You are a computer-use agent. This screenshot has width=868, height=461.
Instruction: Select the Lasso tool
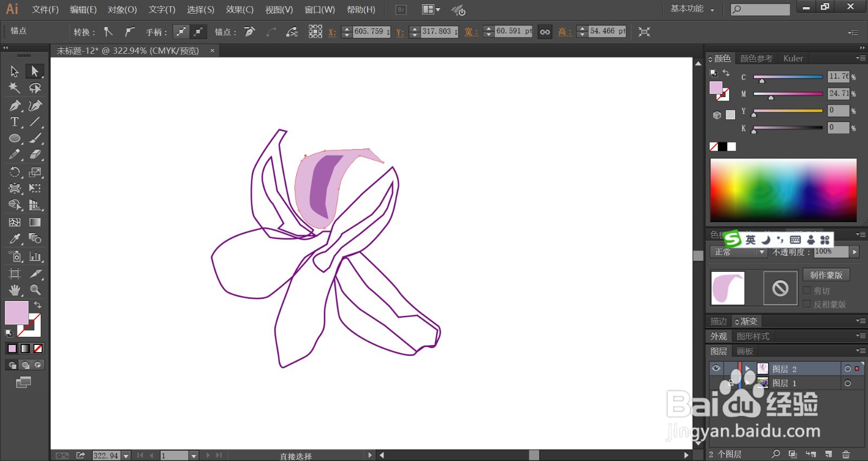pos(35,88)
